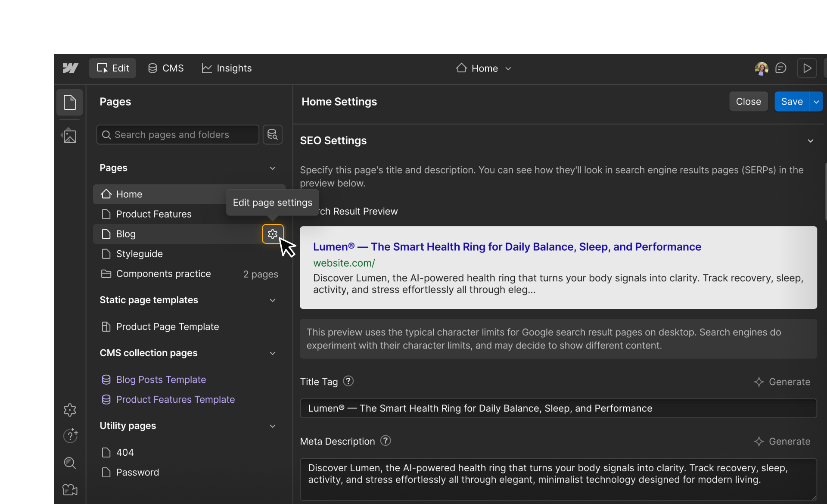The image size is (827, 504).
Task: Open the Insights tab
Action: click(227, 68)
